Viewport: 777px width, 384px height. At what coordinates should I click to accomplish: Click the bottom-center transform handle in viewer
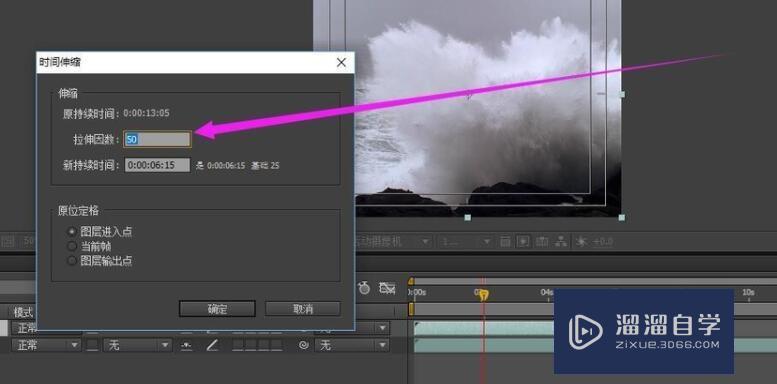tap(467, 217)
